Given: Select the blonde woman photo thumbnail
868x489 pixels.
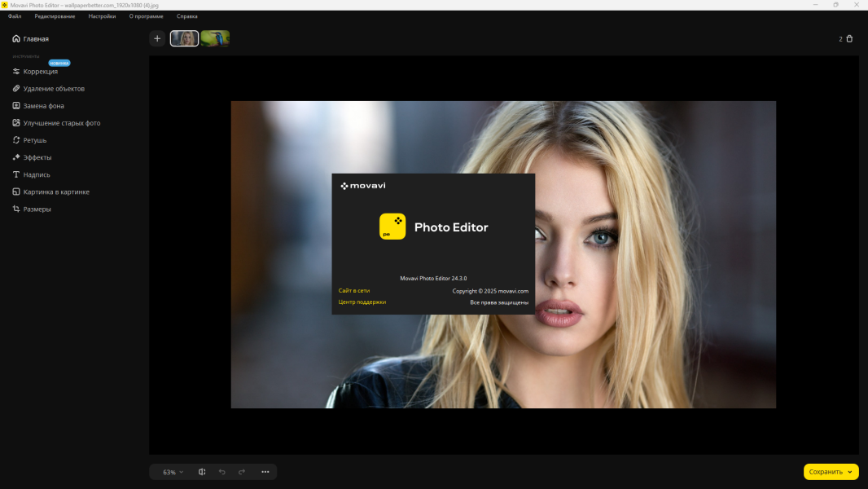Looking at the screenshot, I should point(184,38).
